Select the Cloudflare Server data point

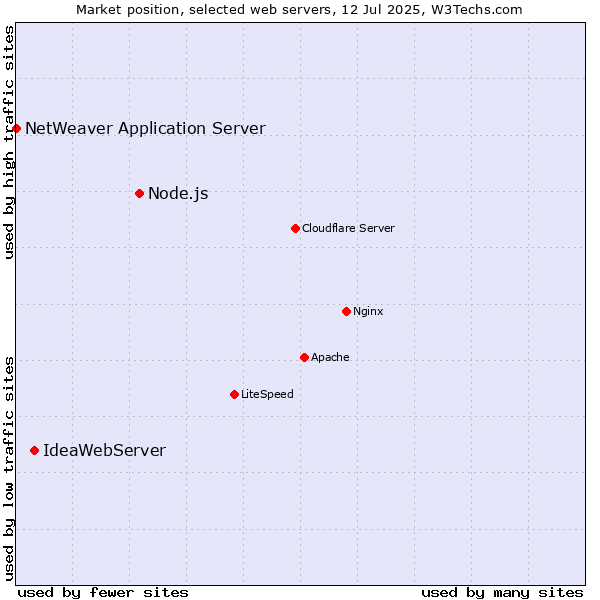295,228
